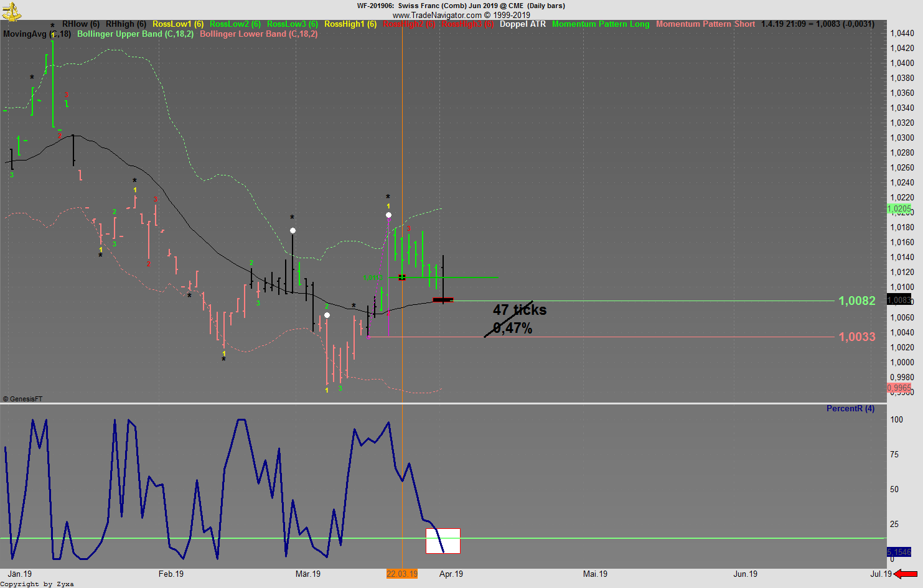Click the Bollinger Upper Band (C,18,2) label
Image resolution: width=923 pixels, height=588 pixels.
(136, 34)
